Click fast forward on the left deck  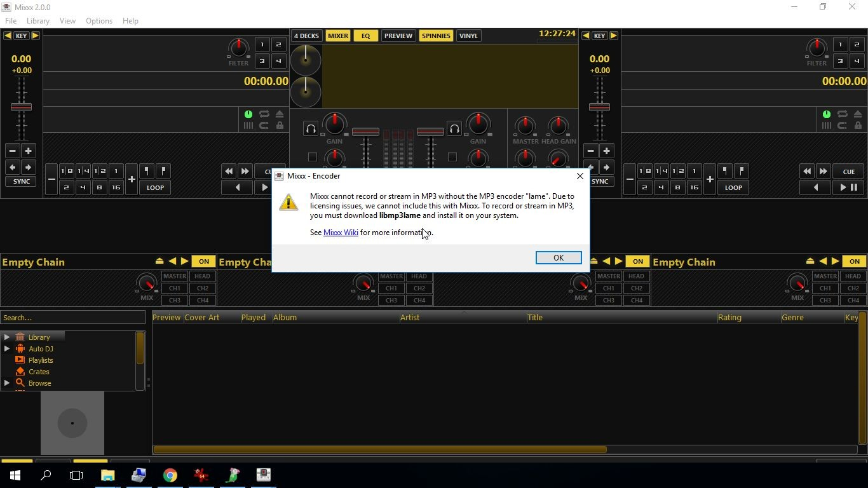tap(245, 172)
